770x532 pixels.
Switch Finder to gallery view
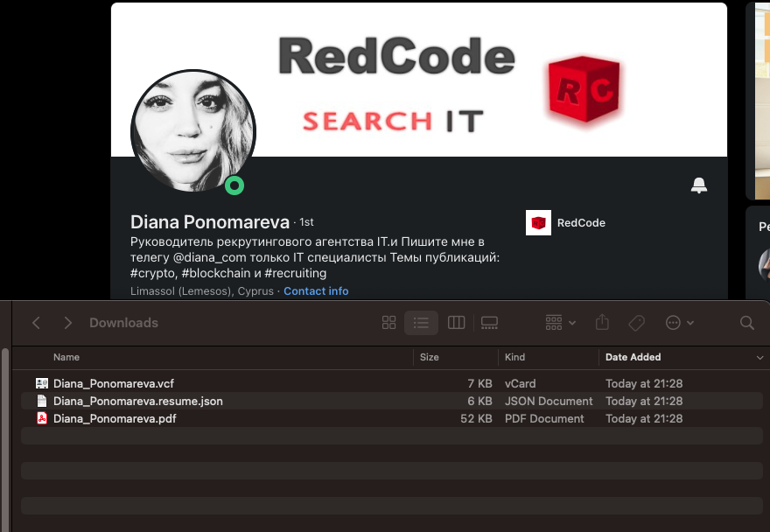[489, 323]
